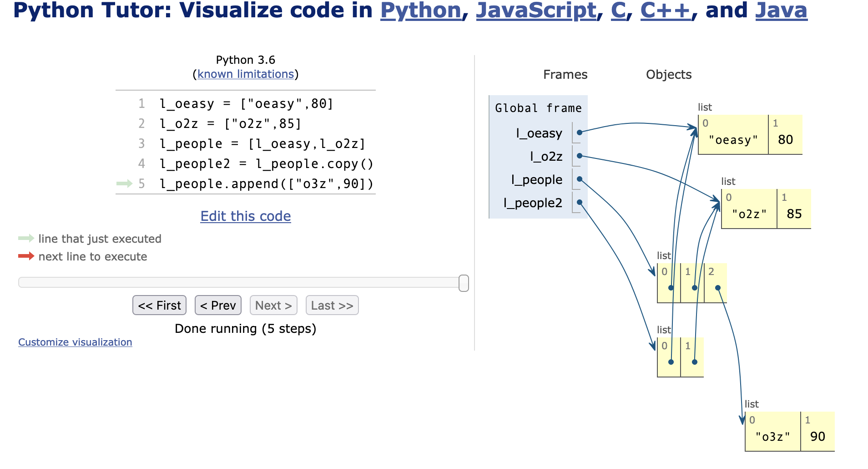This screenshot has height=469, width=868.
Task: Open the known limitations link
Action: click(x=246, y=74)
